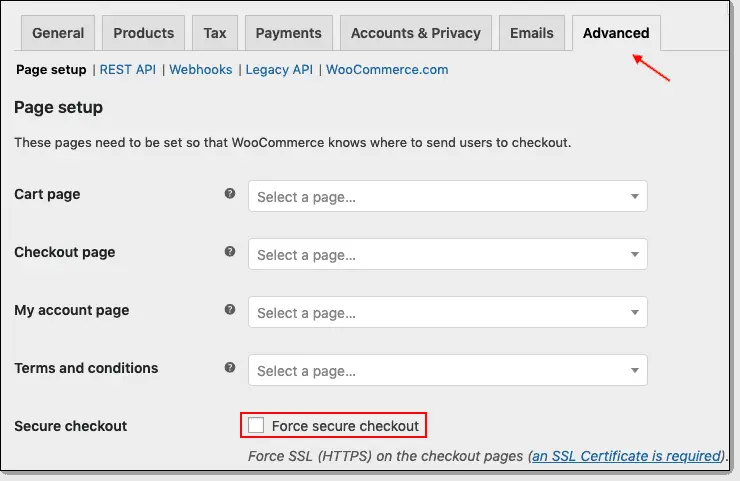This screenshot has width=740, height=481.
Task: Go to the Tax tab
Action: 215,33
